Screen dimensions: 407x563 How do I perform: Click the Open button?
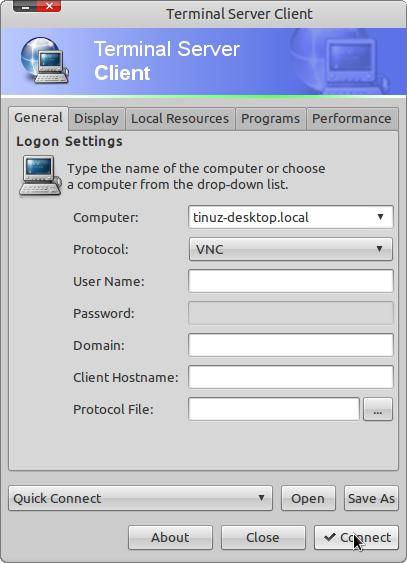tap(308, 498)
